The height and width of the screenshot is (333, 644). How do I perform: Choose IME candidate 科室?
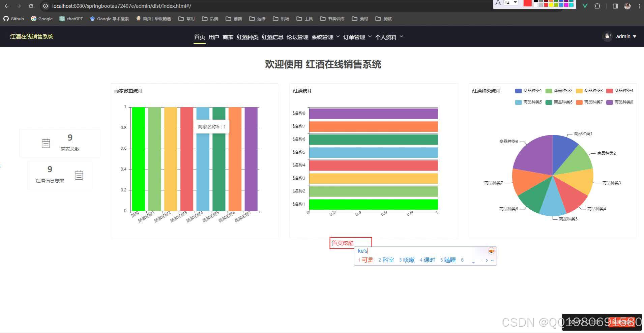(x=386, y=260)
